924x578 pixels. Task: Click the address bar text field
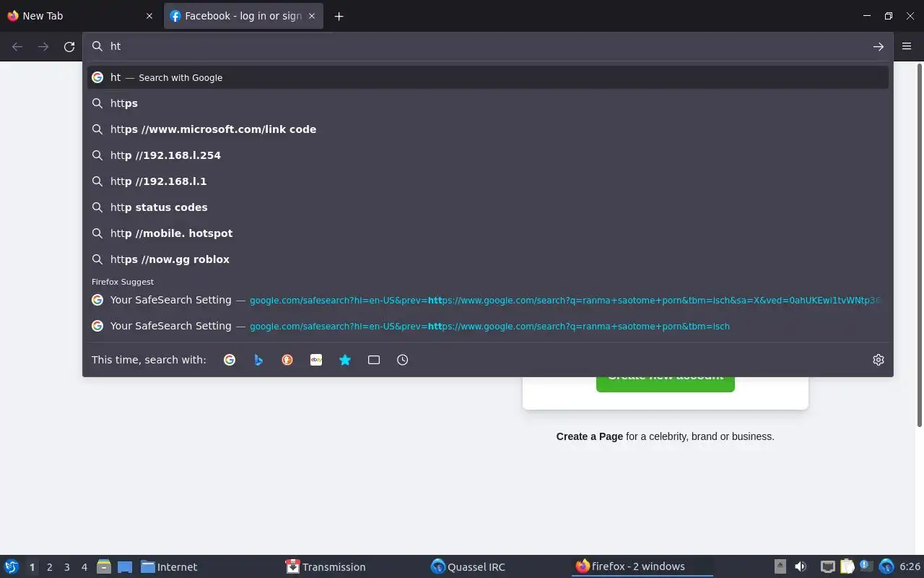point(487,46)
